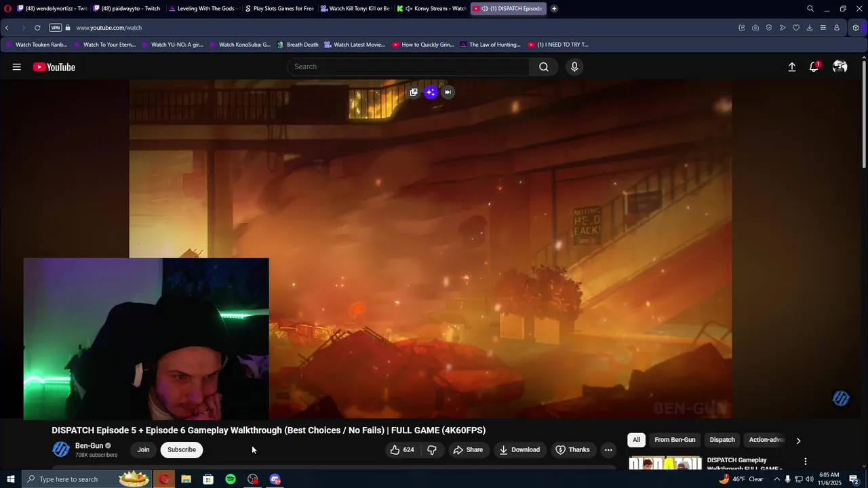Open the YouTube account avatar menu
This screenshot has width=868, height=488.
point(840,67)
